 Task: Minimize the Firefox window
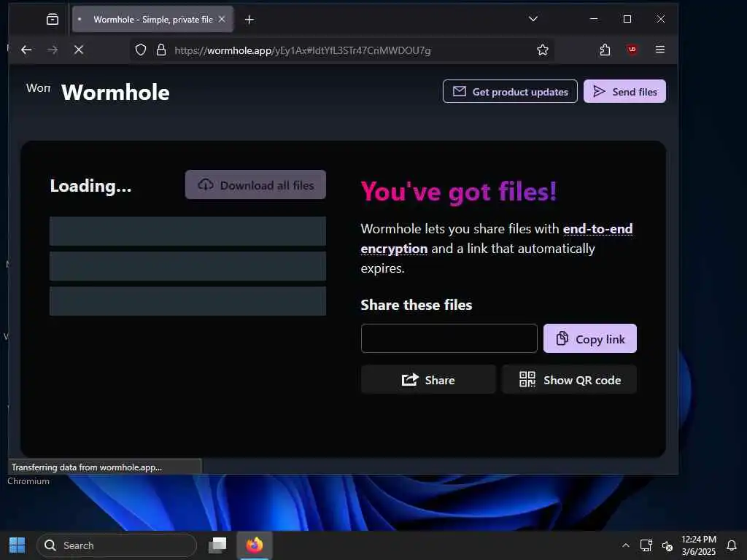(x=594, y=19)
